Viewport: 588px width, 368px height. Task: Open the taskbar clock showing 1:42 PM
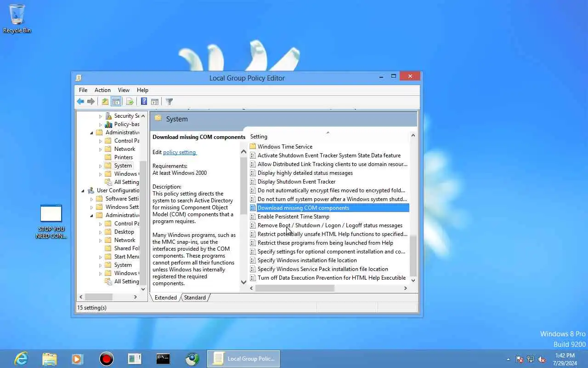point(565,359)
